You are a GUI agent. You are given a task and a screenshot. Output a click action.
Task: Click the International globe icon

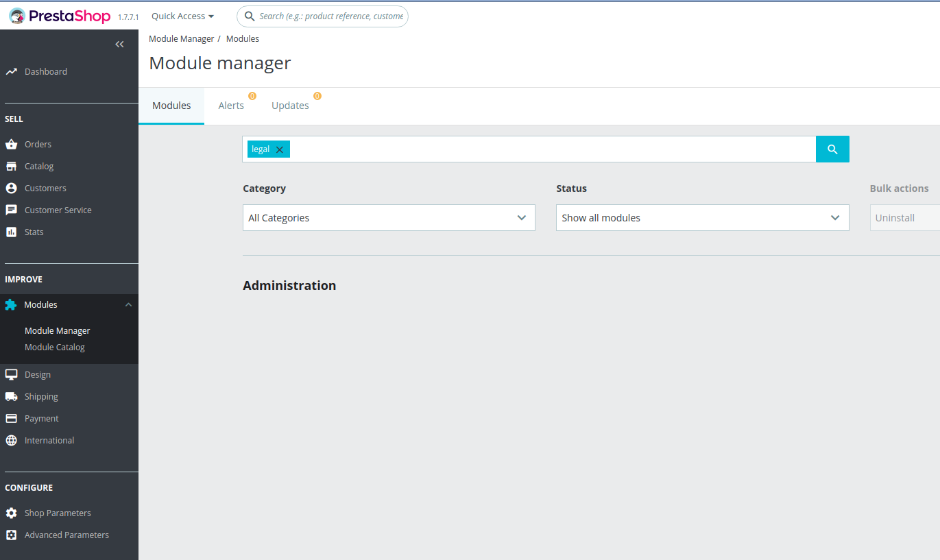coord(11,440)
